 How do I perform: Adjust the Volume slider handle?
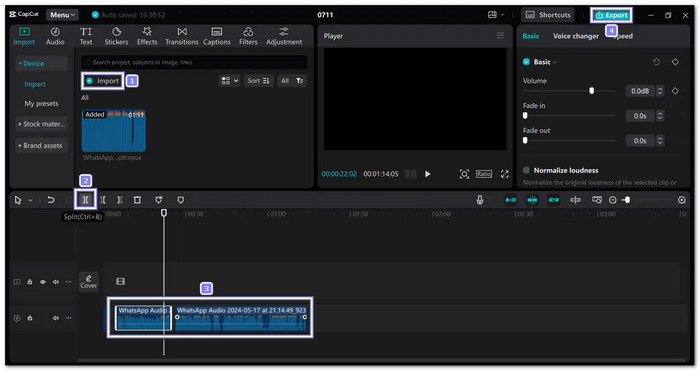pos(592,91)
